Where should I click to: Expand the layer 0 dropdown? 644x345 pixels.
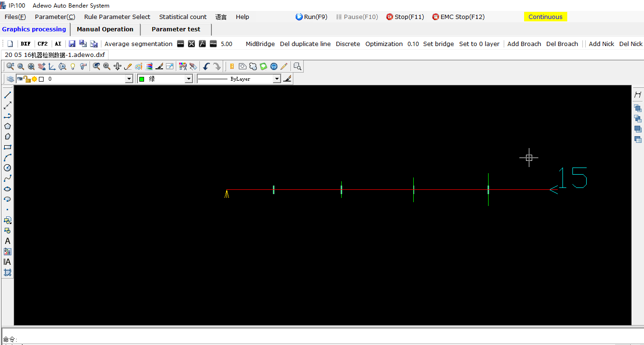[x=129, y=79]
